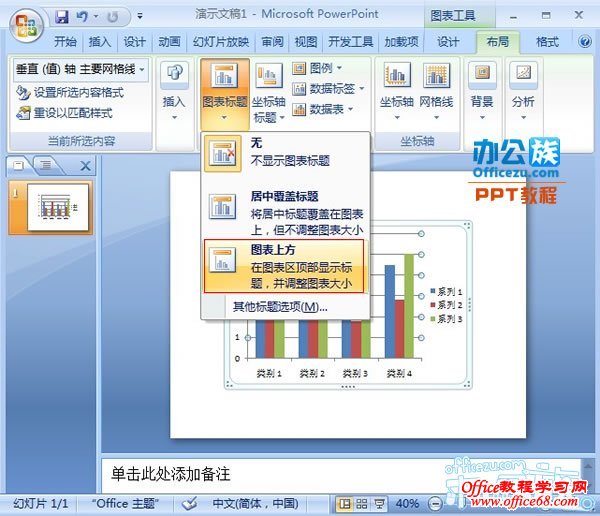The image size is (600, 516).
Task: Switch to the 动画 Animations tab
Action: 169,41
